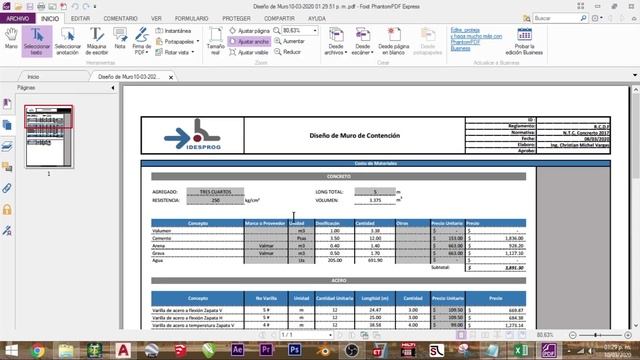
Task: Pick the Máquina de escribir tool
Action: pyautogui.click(x=97, y=41)
